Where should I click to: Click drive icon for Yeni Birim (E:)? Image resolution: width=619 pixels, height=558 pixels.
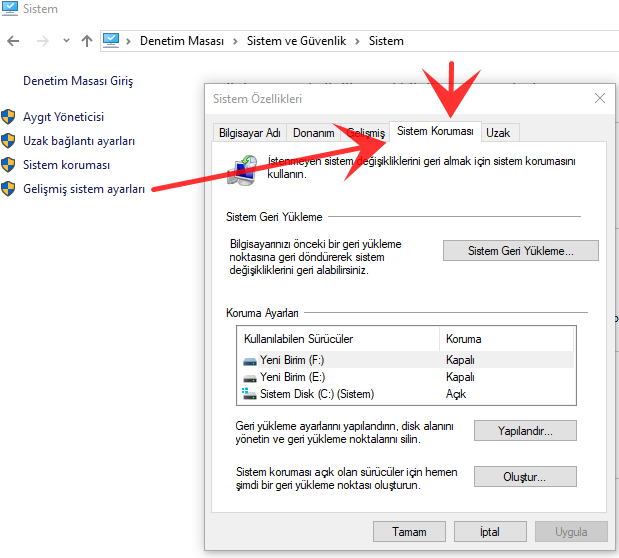coord(249,378)
